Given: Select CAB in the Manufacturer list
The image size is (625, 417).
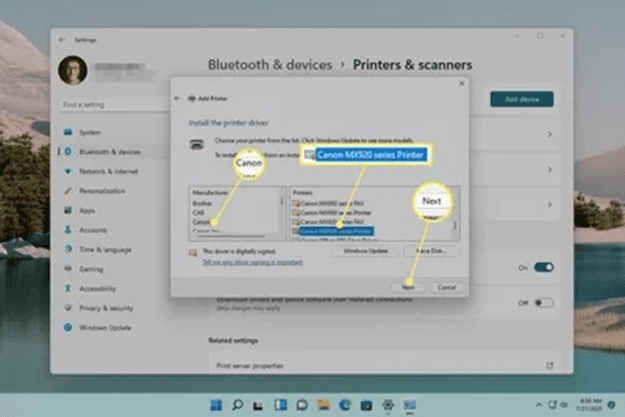Looking at the screenshot, I should pos(198,212).
